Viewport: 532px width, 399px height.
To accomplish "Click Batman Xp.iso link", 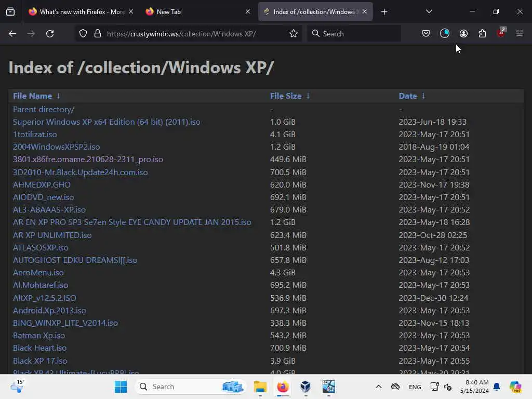I will tap(39, 336).
